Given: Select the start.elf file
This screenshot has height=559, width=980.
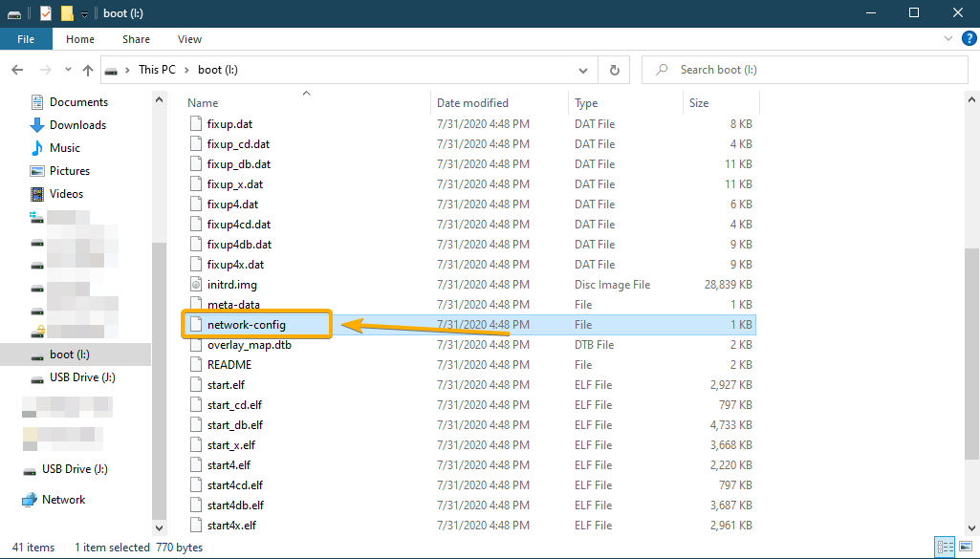Looking at the screenshot, I should coord(227,385).
